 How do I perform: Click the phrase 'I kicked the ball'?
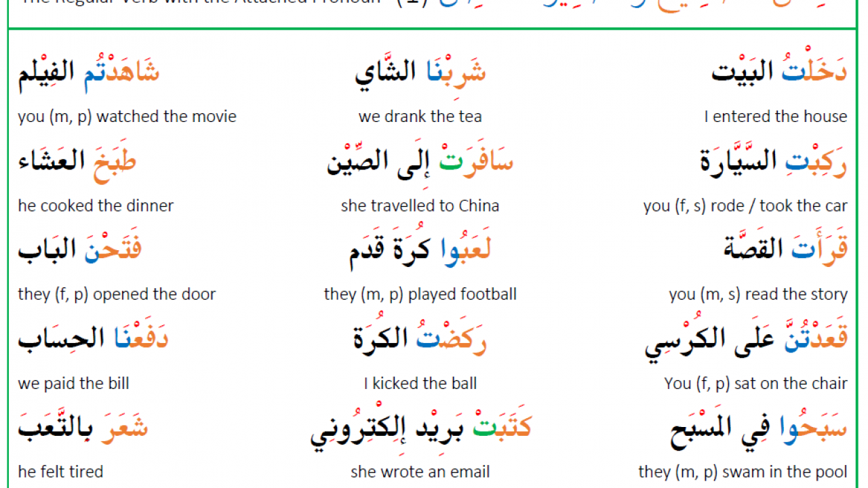[x=420, y=384]
